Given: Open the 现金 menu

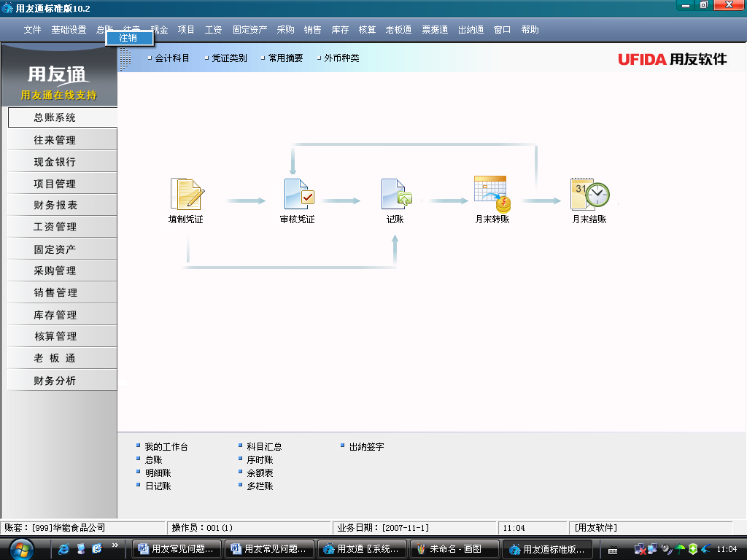Looking at the screenshot, I should 159,29.
